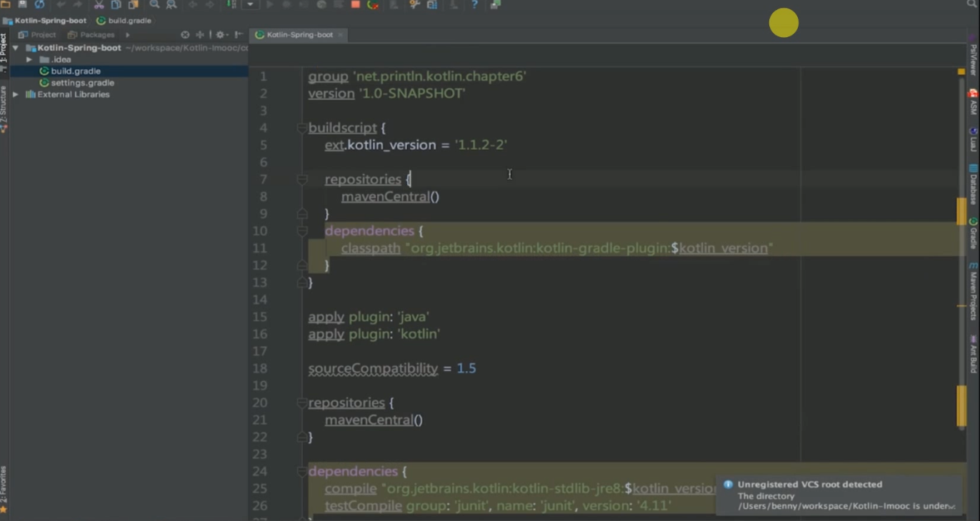Viewport: 980px width, 521px height.
Task: Fold the buildscript block at line 4
Action: coord(302,128)
